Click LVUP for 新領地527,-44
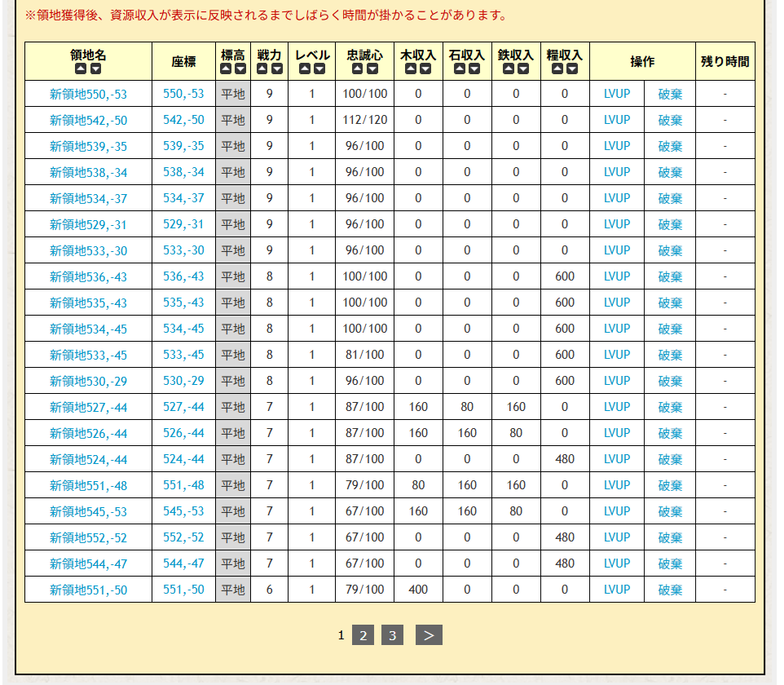Viewport: 784px width, 685px height. coord(617,407)
